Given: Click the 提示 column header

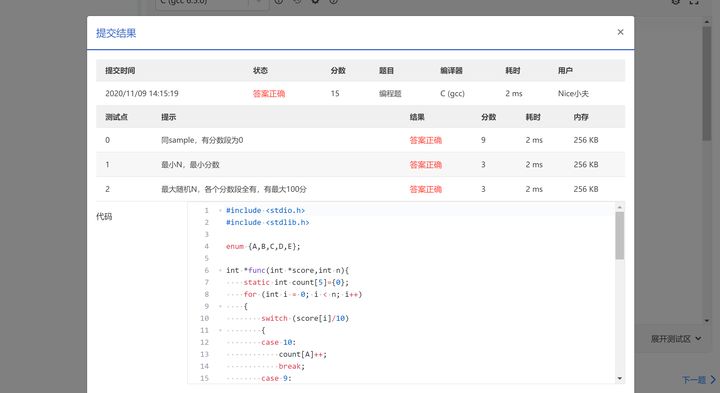Looking at the screenshot, I should point(169,117).
